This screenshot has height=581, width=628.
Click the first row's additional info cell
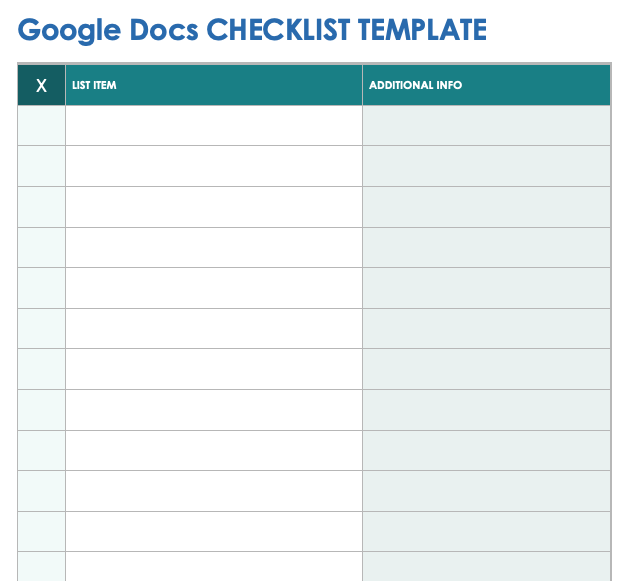(486, 125)
